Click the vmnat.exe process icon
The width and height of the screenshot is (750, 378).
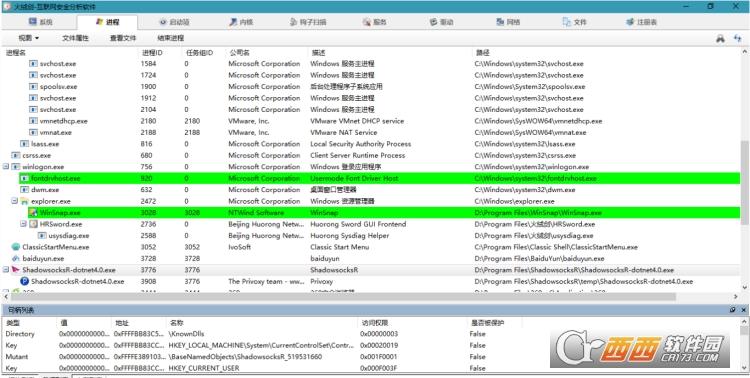pyautogui.click(x=33, y=133)
